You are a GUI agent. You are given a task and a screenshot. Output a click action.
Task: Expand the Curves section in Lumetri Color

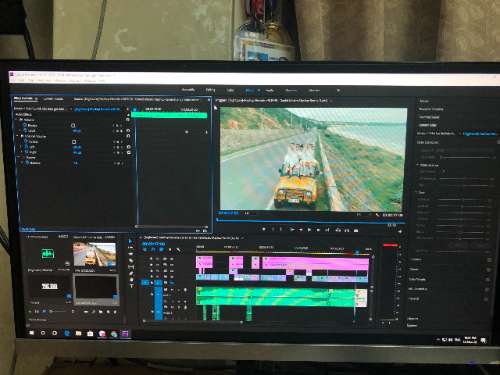pos(414,269)
